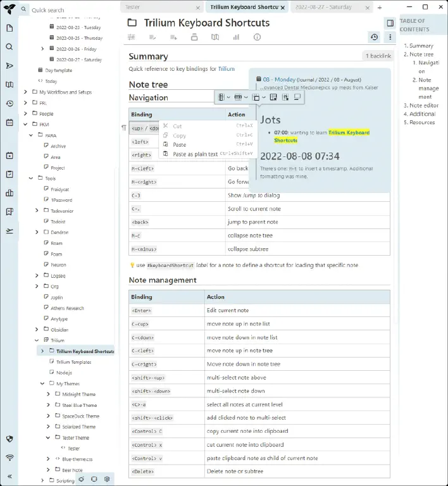448x486 pixels.
Task: Click the Trilium leaf logo menu
Action: (x=9, y=9)
